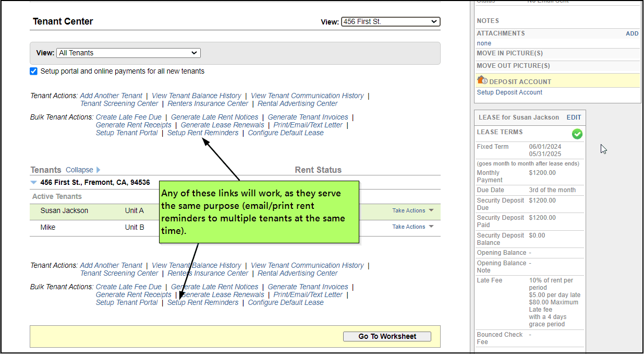Open the 456 First St. property dropdown
The height and width of the screenshot is (354, 644).
[x=390, y=22]
